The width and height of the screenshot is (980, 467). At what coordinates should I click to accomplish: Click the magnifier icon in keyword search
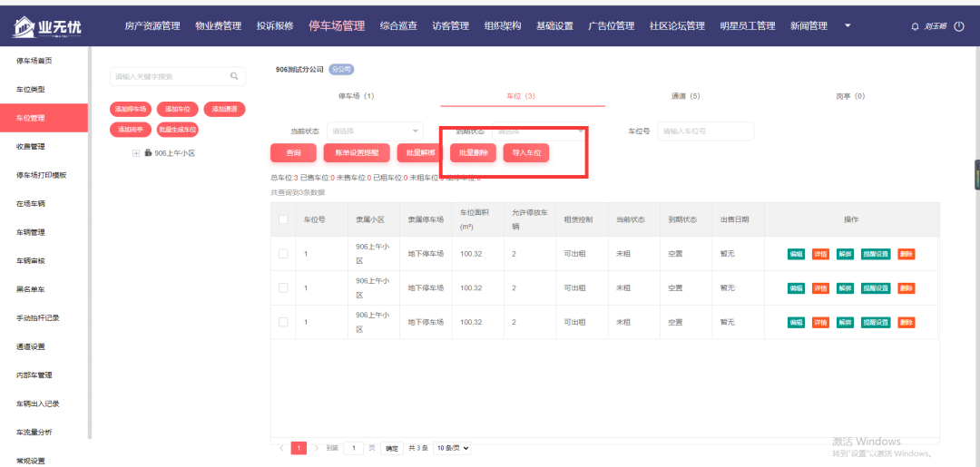click(234, 76)
